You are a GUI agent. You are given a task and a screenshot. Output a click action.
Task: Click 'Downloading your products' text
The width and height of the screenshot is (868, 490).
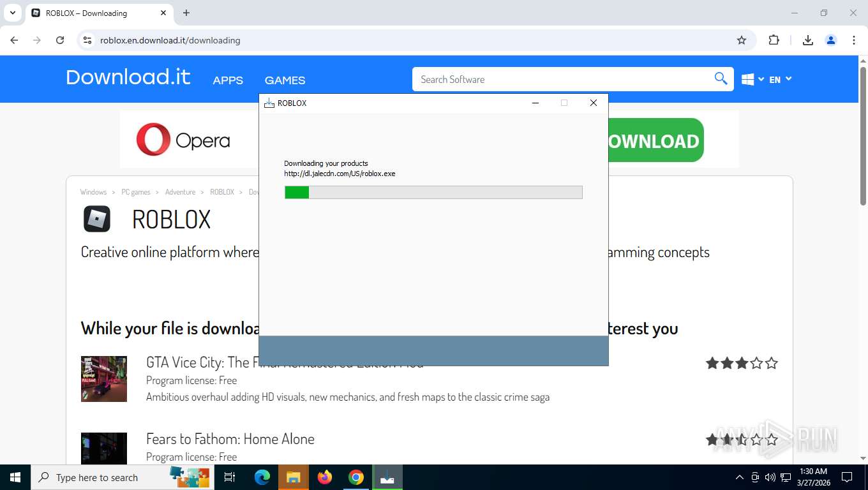pos(326,163)
